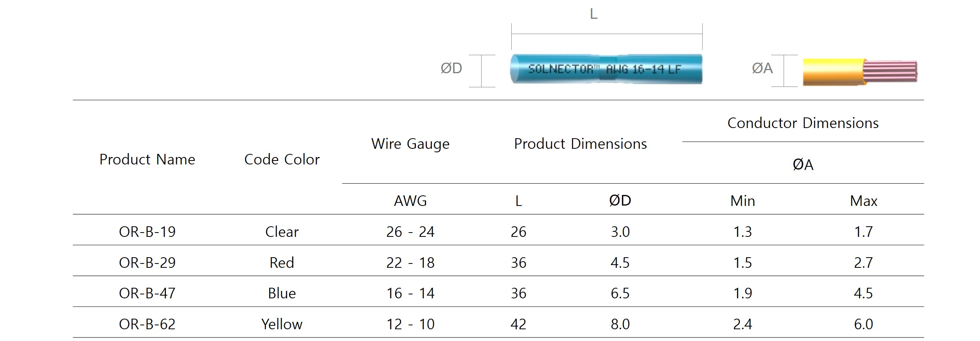Click the Yellow code color cell
This screenshot has width=980, height=341.
tap(282, 324)
